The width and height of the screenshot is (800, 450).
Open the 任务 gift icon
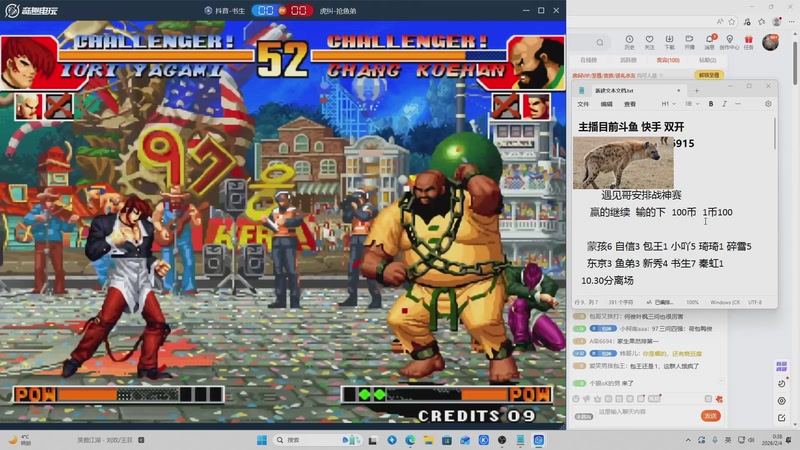coord(748,42)
